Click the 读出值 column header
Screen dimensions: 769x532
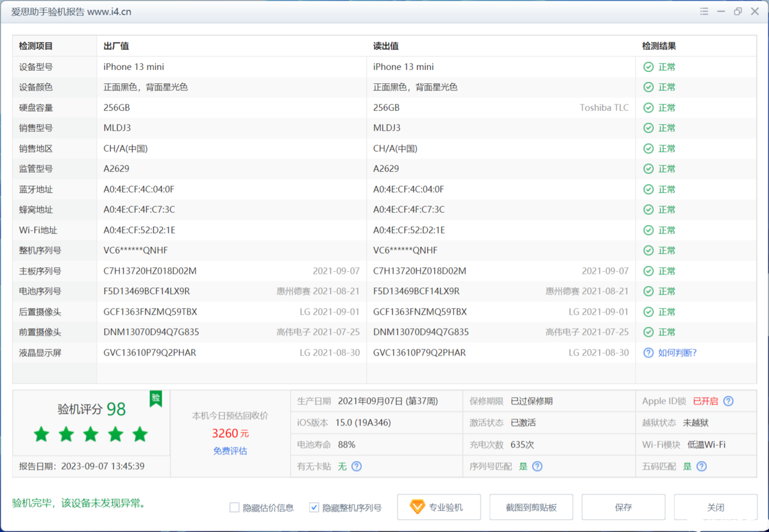point(386,46)
